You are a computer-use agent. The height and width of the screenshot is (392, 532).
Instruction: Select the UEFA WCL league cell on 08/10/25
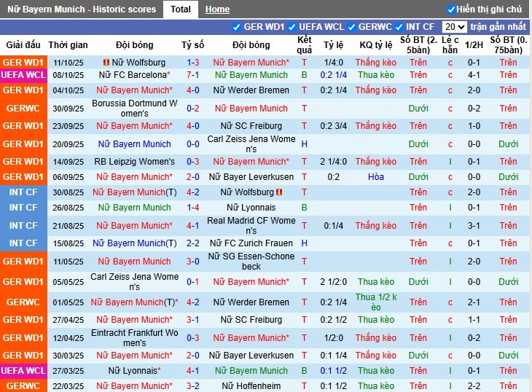tap(23, 75)
